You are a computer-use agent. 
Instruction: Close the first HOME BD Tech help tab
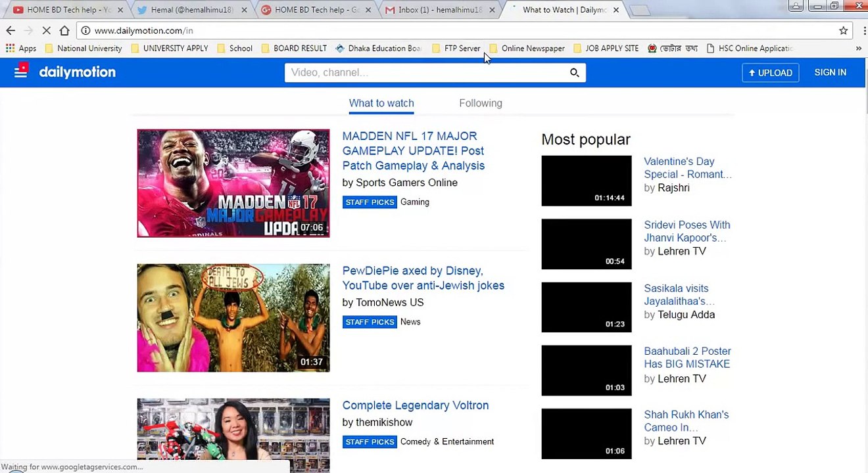120,10
